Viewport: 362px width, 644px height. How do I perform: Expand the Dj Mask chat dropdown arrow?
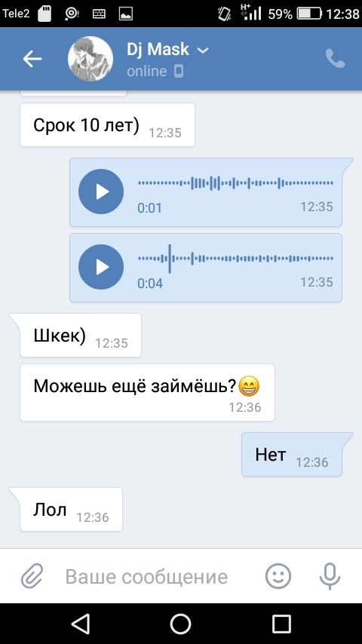(203, 51)
